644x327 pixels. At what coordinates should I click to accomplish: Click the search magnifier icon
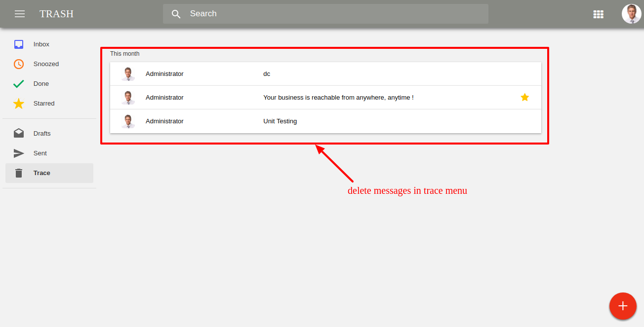pos(176,14)
